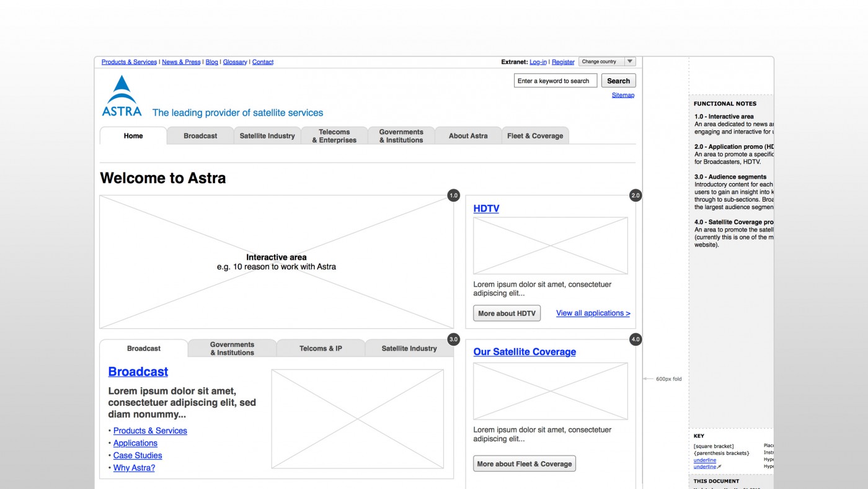Open the Governments & Institutions main navigation tab

click(401, 136)
